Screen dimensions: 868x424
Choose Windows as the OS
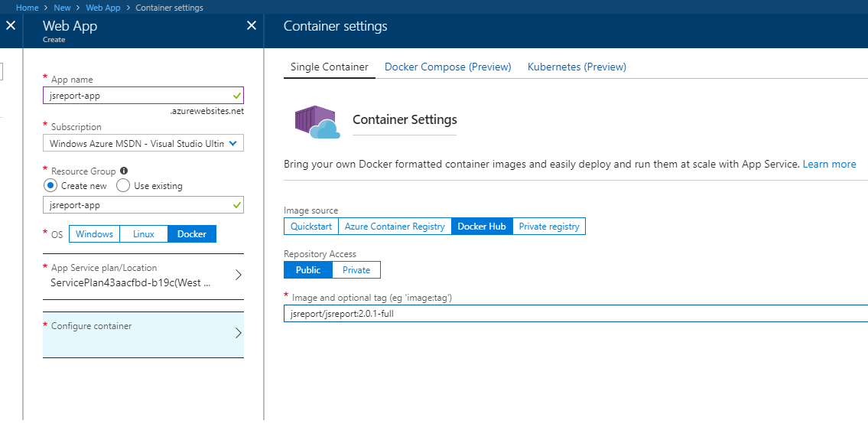94,234
